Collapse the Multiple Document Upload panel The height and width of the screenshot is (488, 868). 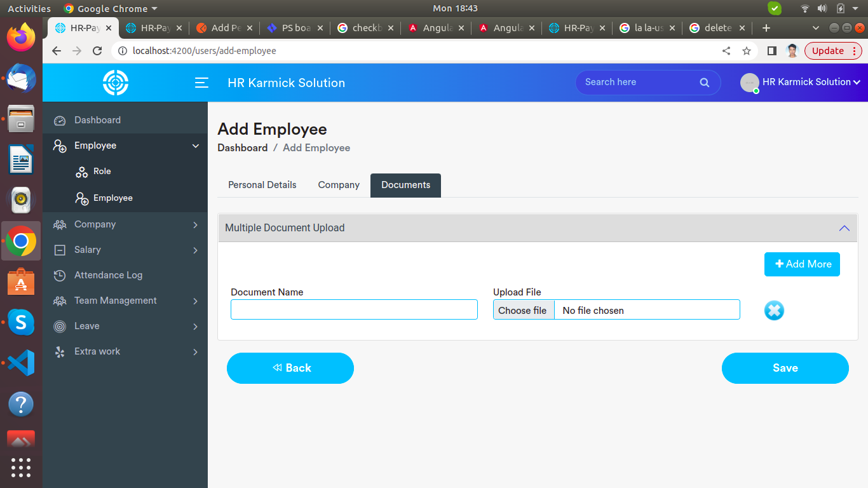[x=844, y=228]
